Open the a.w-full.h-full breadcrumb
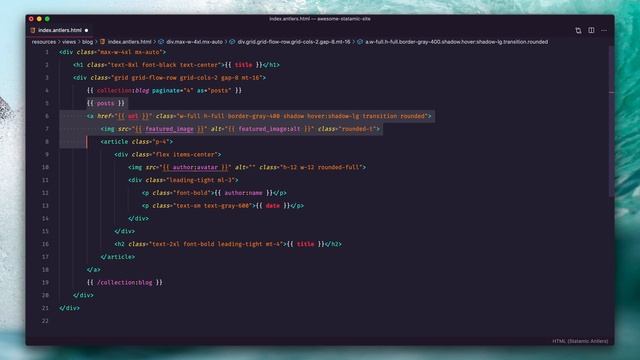The image size is (640, 360). click(456, 42)
